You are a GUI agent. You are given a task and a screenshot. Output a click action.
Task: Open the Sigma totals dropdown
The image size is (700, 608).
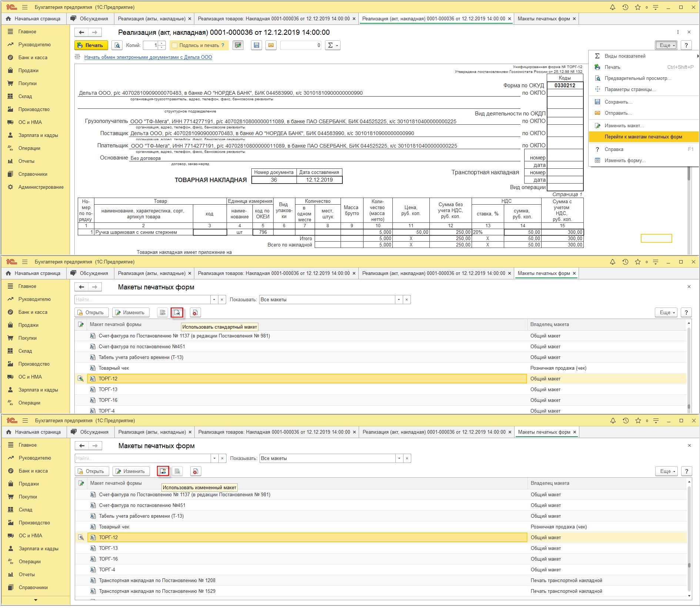click(332, 45)
